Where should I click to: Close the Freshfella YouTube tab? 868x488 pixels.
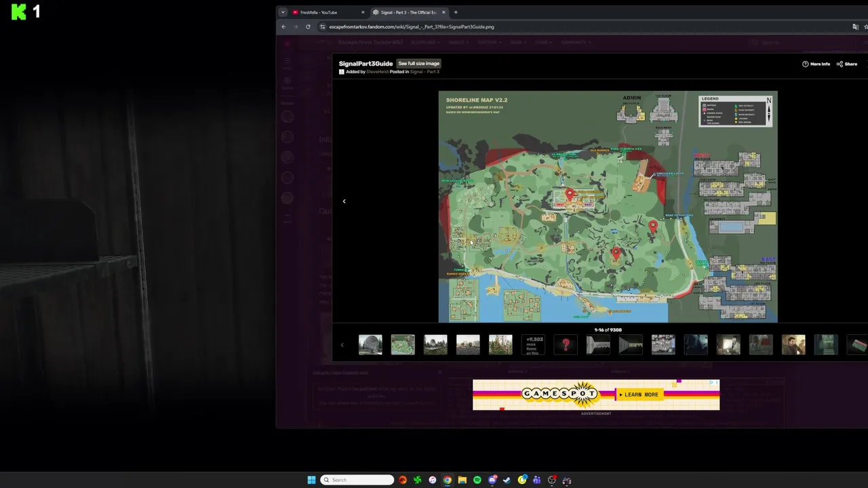363,12
